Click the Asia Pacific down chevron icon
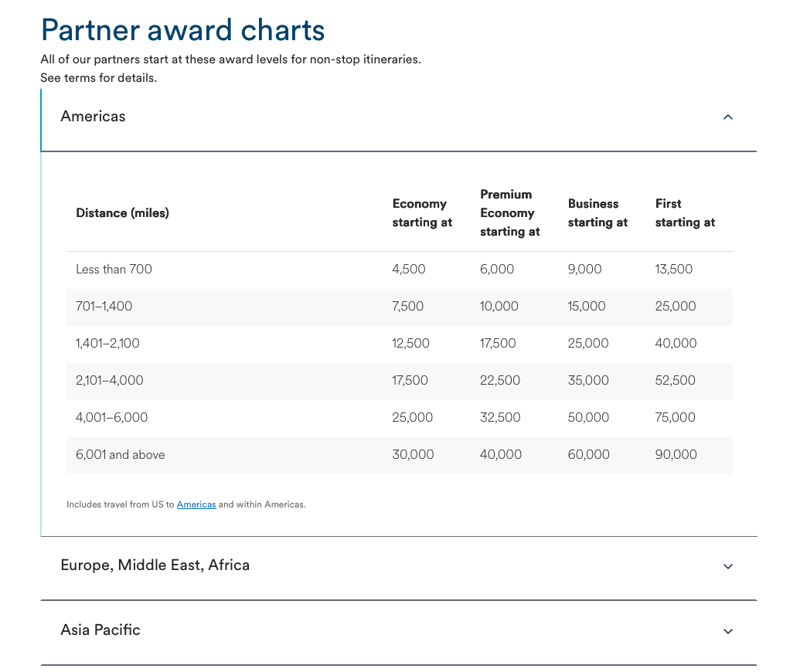This screenshot has height=672, width=800. (727, 631)
